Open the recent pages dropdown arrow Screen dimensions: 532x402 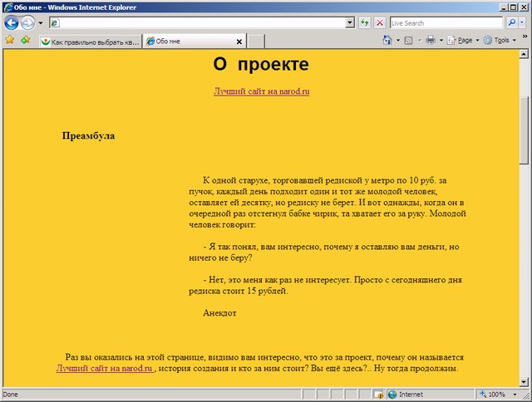coord(41,23)
